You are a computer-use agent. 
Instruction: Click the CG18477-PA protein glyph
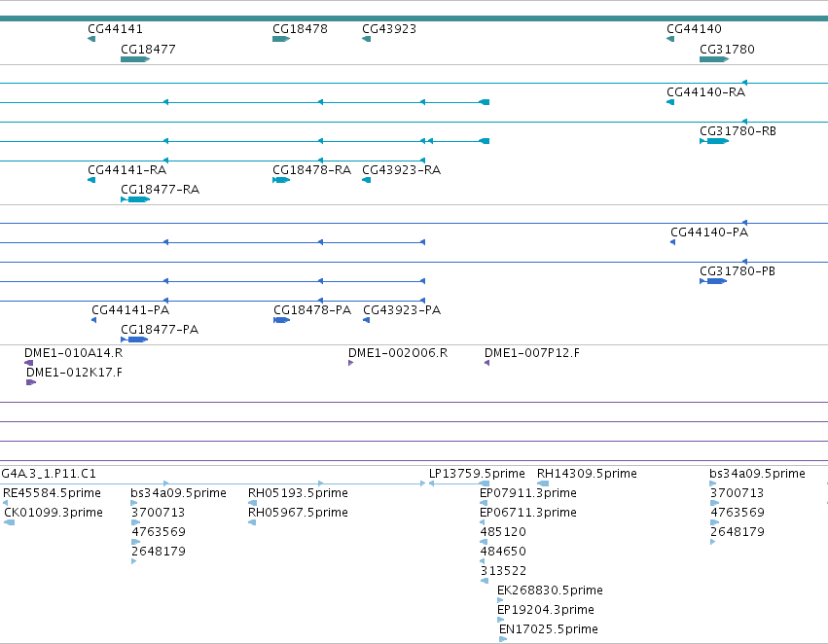point(134,340)
